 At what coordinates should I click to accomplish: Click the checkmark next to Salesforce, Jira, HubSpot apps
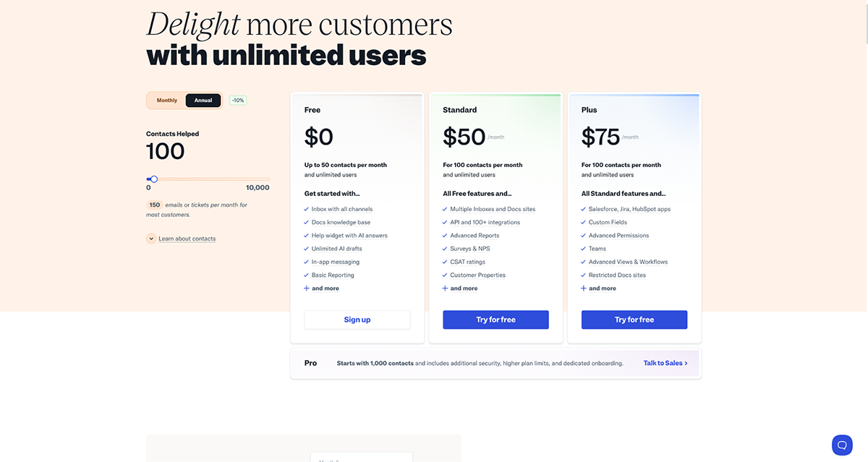(x=583, y=208)
